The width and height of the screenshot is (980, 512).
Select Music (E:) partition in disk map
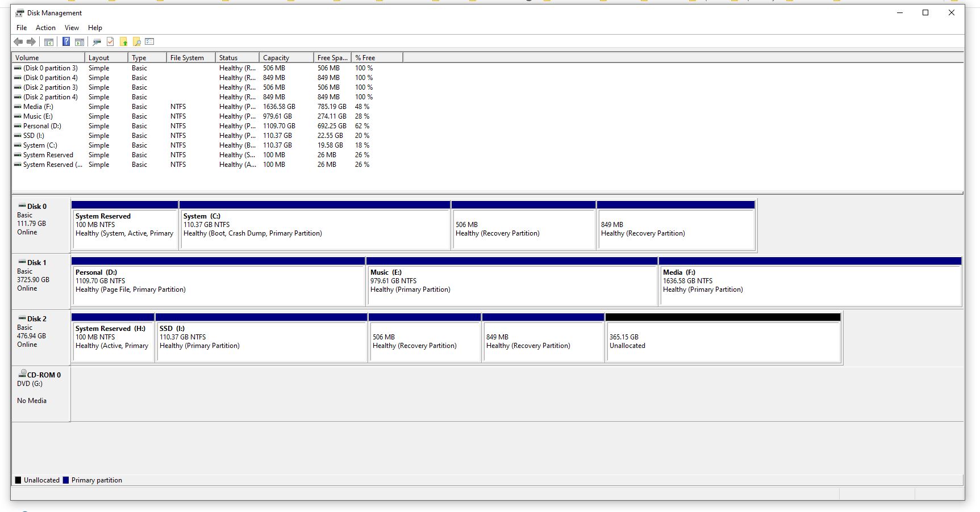512,281
